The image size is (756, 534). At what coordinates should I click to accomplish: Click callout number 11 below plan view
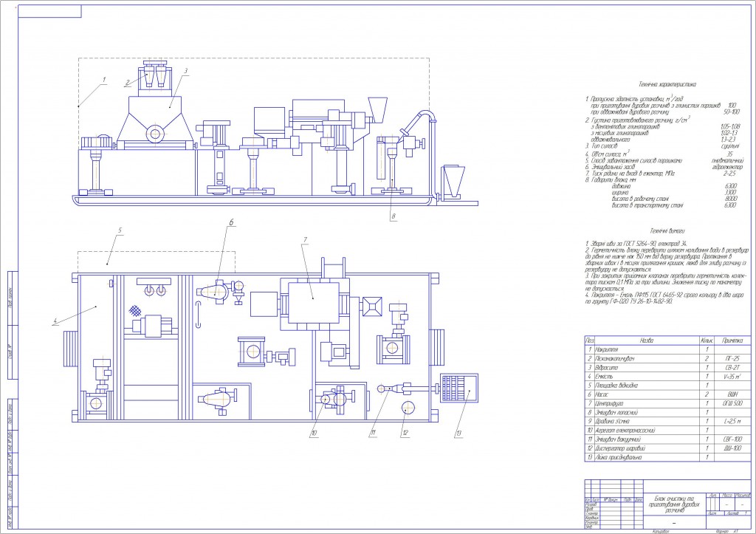(372, 433)
